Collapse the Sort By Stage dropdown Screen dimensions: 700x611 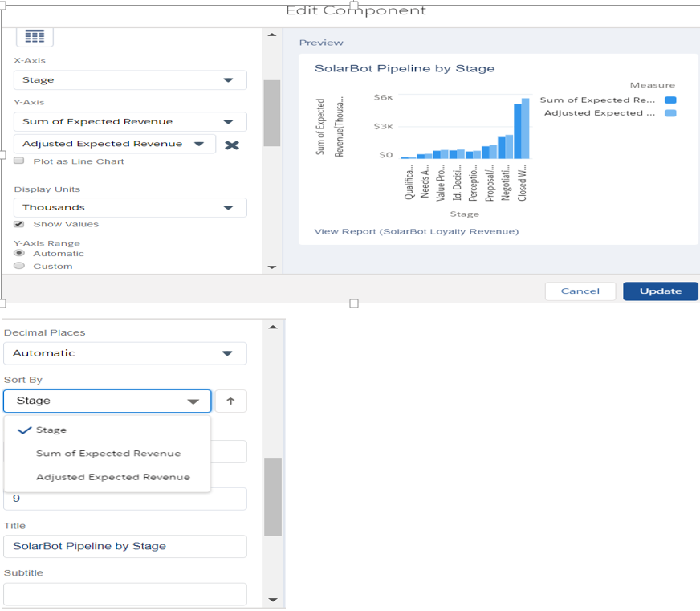(107, 401)
